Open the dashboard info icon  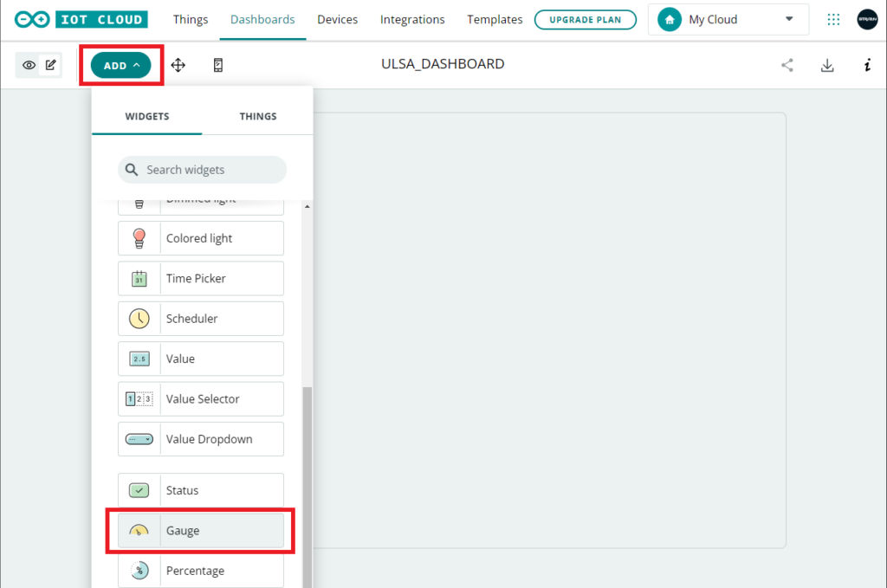[x=867, y=65]
